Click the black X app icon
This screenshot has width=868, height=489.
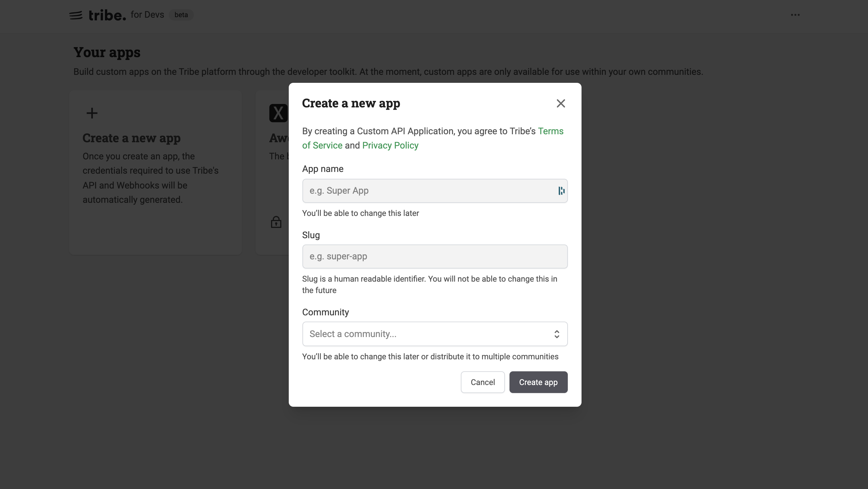pos(278,113)
